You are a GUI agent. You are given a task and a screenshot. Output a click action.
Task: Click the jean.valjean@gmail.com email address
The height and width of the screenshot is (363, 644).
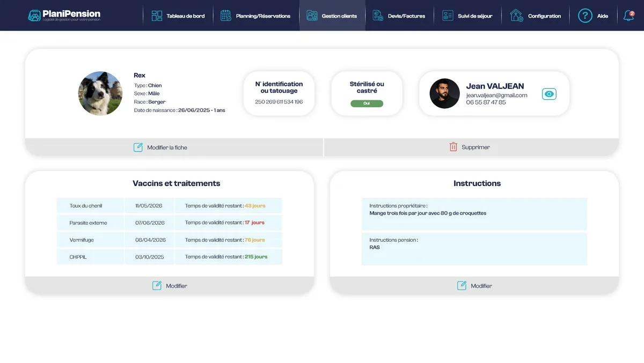pyautogui.click(x=497, y=95)
